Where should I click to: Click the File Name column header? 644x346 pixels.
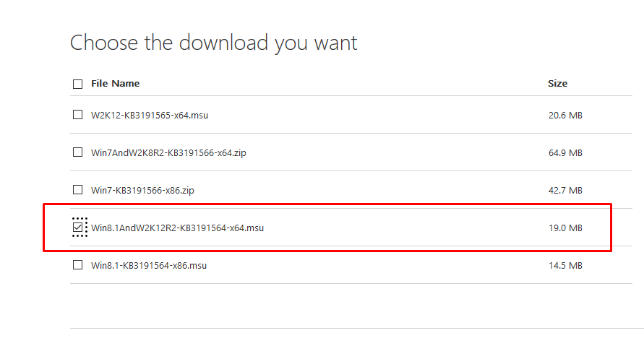115,84
